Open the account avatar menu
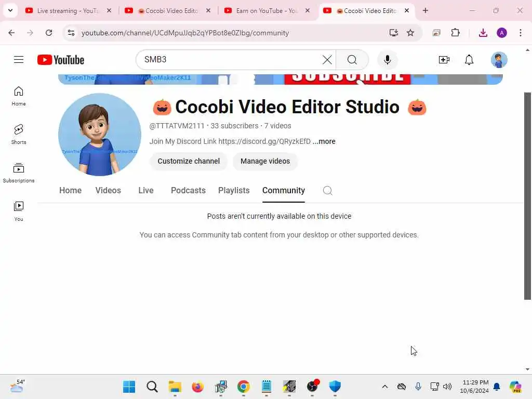 tap(499, 60)
